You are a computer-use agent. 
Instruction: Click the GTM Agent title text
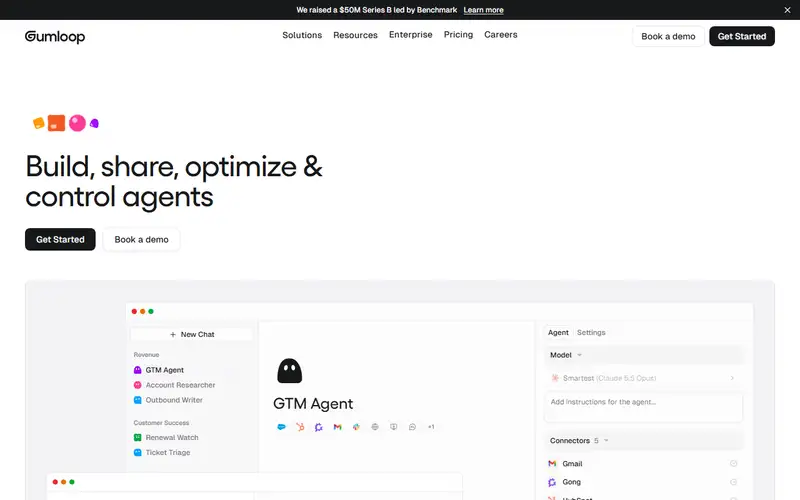(x=313, y=404)
